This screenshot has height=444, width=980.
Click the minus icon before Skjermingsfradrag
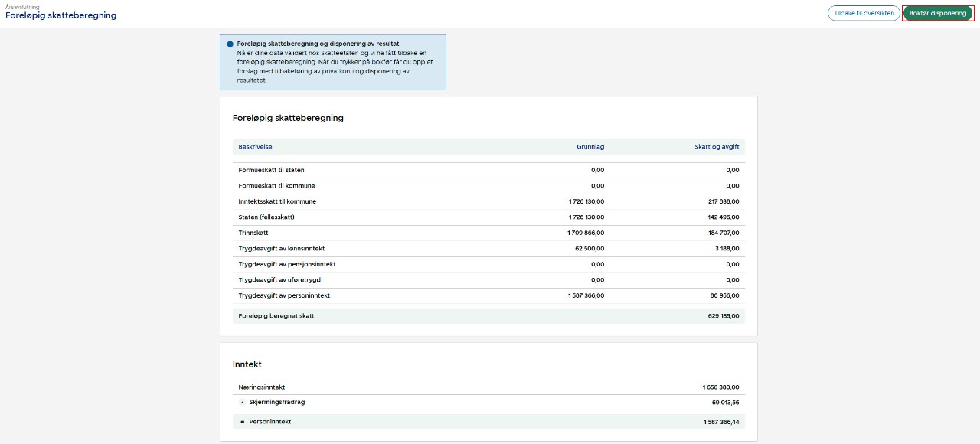[243, 402]
